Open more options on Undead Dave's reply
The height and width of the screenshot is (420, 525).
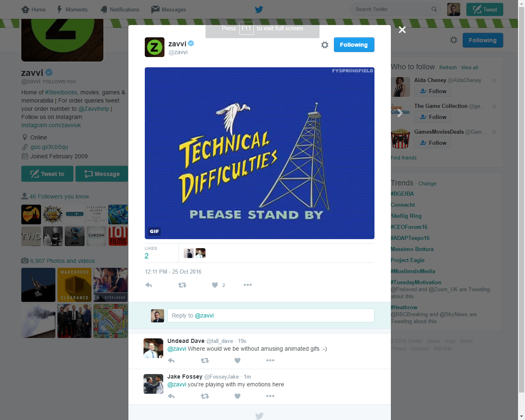(270, 361)
